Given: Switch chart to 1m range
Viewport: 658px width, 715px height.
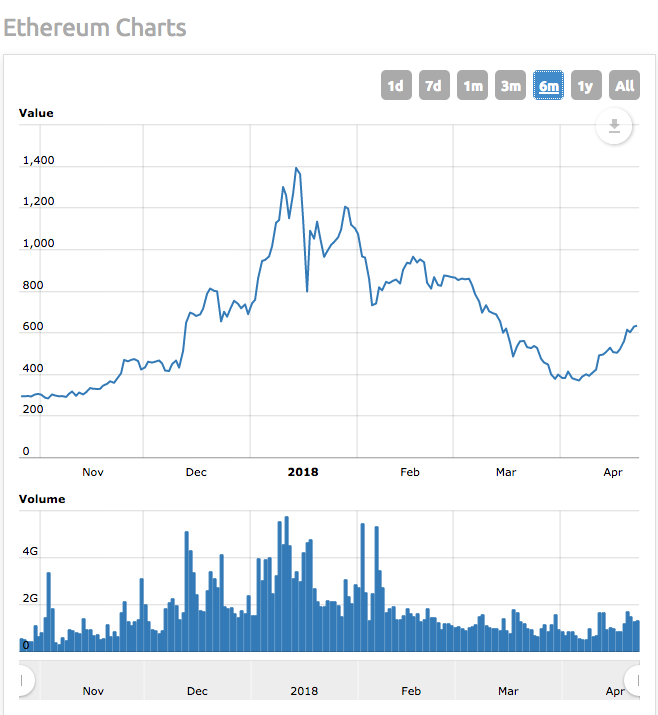Looking at the screenshot, I should point(472,85).
